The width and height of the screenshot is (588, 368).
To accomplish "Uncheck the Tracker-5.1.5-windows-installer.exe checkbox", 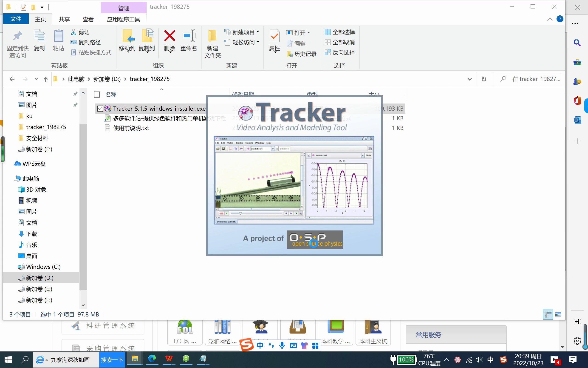I will [x=100, y=109].
